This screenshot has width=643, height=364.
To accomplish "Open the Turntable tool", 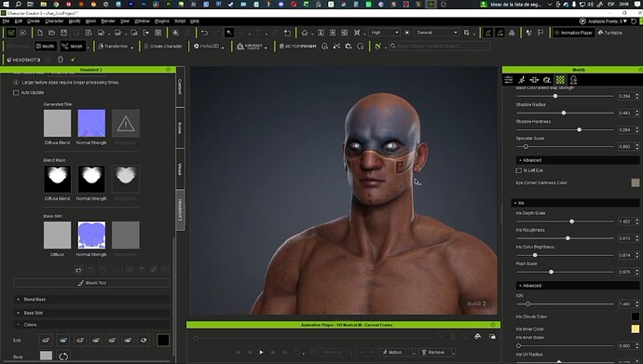I will pyautogui.click(x=609, y=33).
